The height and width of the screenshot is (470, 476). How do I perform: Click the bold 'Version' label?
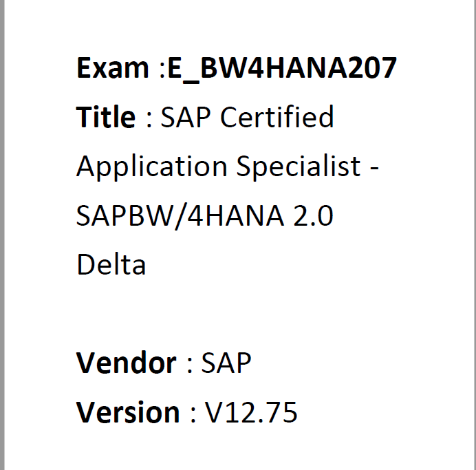click(128, 412)
